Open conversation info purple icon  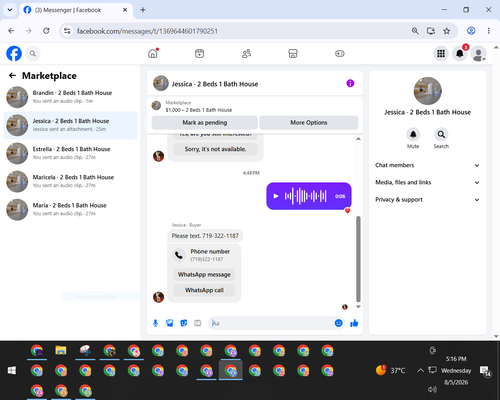pyautogui.click(x=350, y=83)
